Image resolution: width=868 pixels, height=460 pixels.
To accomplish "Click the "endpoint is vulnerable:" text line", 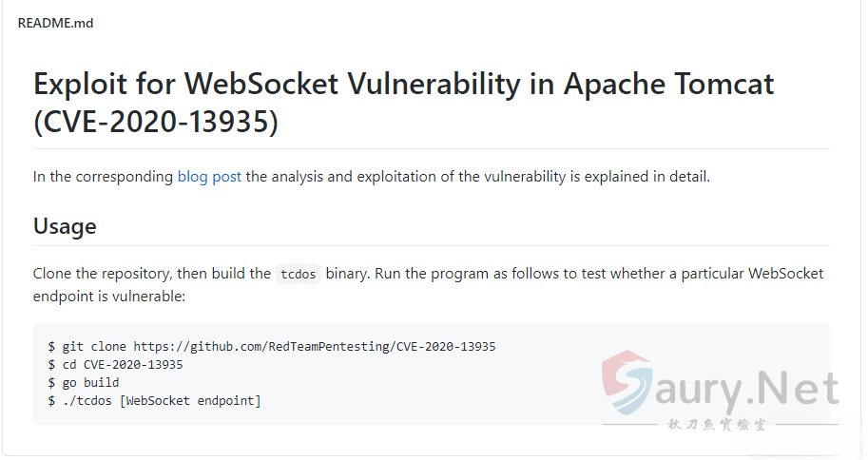I will pos(108,297).
